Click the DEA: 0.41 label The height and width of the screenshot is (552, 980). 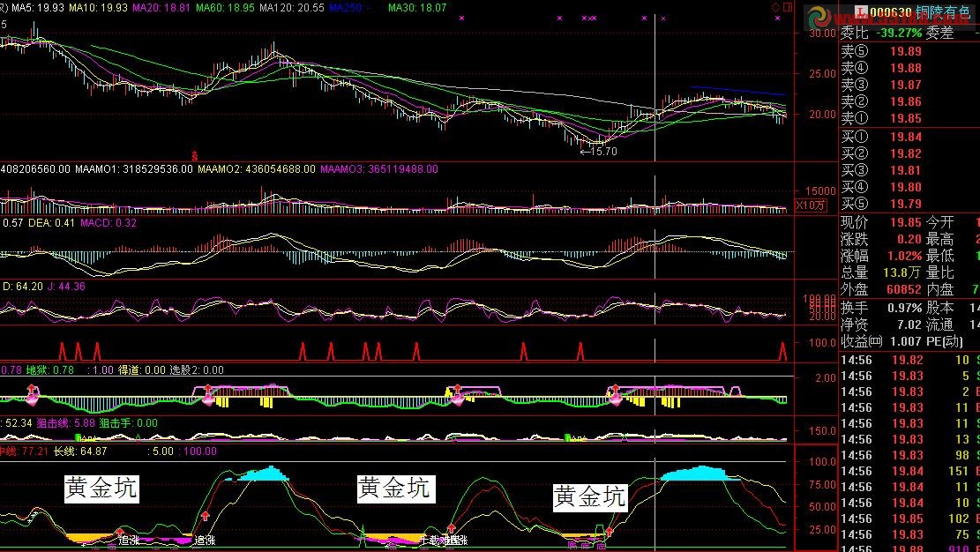pos(51,222)
